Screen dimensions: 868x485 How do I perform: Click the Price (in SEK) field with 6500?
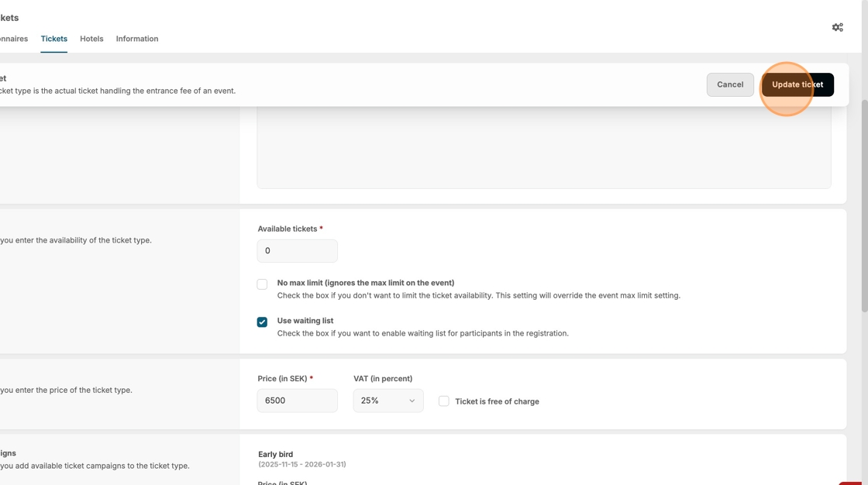coord(297,401)
